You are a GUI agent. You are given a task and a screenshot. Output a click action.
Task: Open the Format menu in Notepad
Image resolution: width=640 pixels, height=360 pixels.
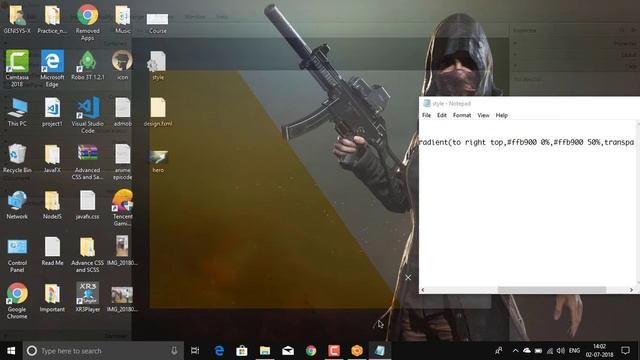(x=462, y=116)
